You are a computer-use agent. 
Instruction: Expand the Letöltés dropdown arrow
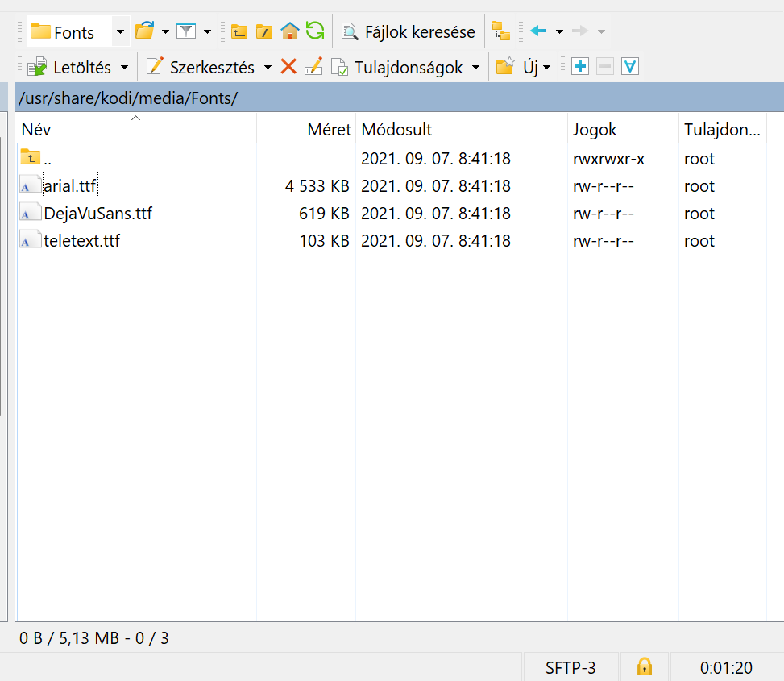point(125,67)
